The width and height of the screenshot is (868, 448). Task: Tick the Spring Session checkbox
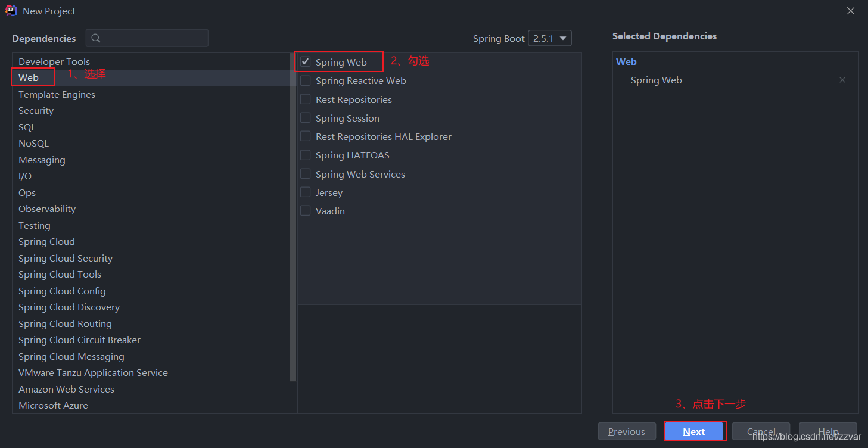point(306,118)
